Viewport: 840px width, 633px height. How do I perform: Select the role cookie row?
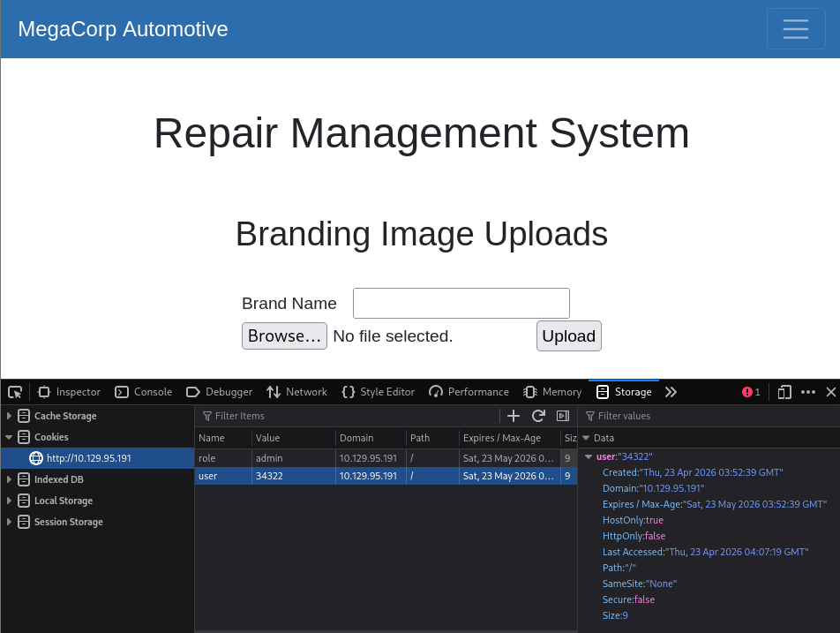[x=386, y=458]
